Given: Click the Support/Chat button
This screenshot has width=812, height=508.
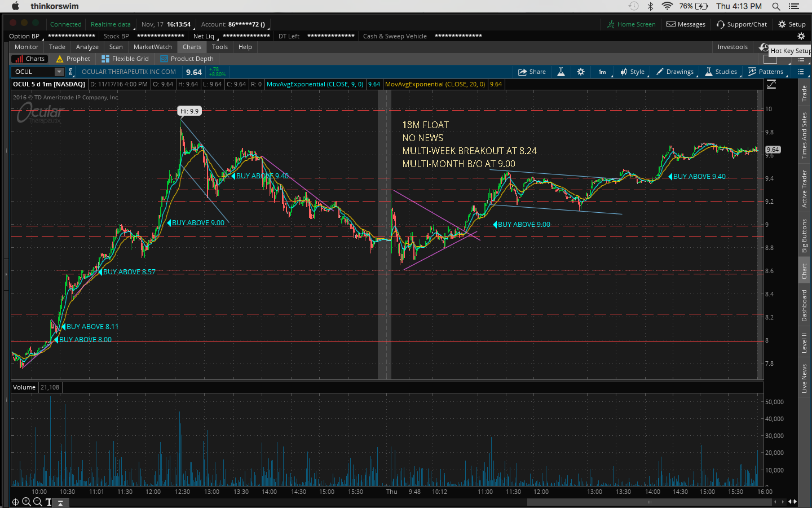Looking at the screenshot, I should pyautogui.click(x=742, y=24).
